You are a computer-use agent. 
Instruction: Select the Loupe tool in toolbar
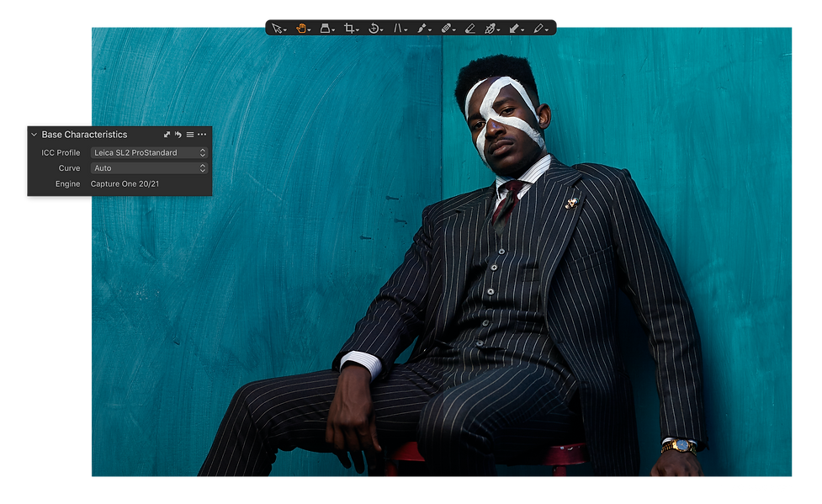pos(325,29)
